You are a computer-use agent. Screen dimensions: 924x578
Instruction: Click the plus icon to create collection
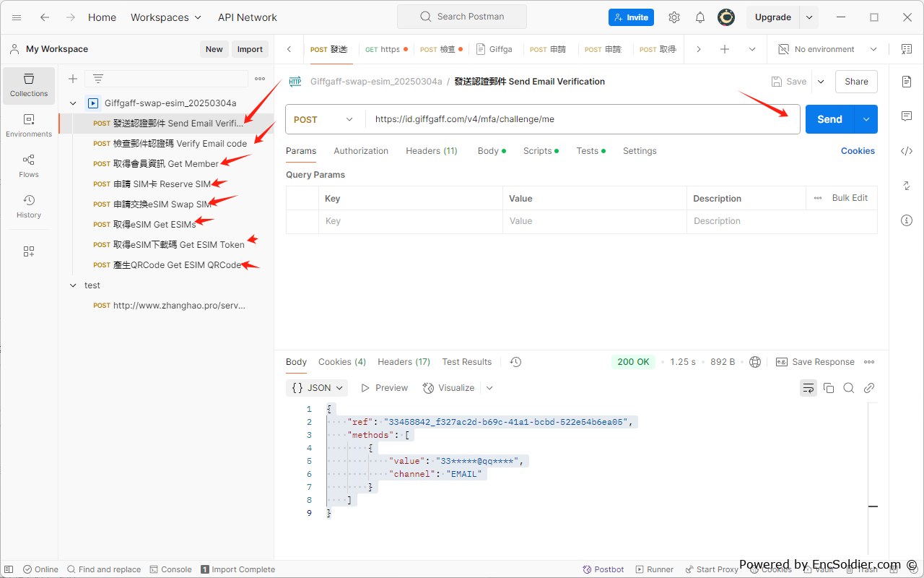pyautogui.click(x=73, y=79)
